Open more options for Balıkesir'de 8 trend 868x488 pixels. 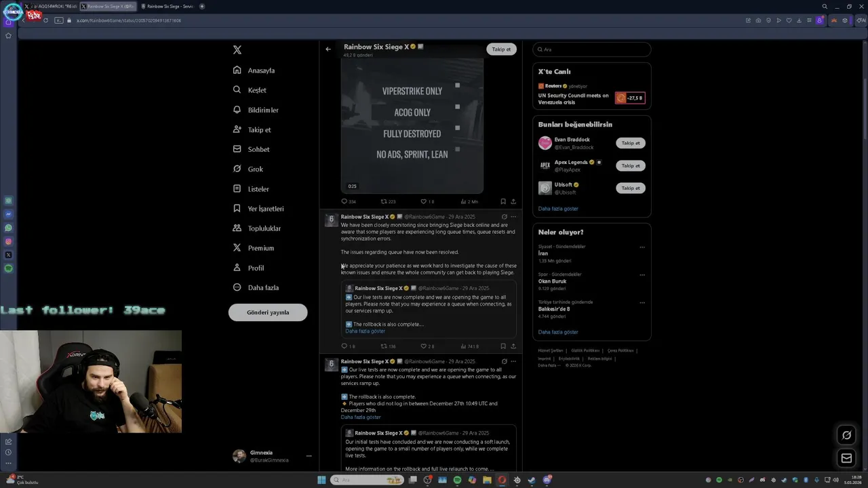click(x=642, y=303)
